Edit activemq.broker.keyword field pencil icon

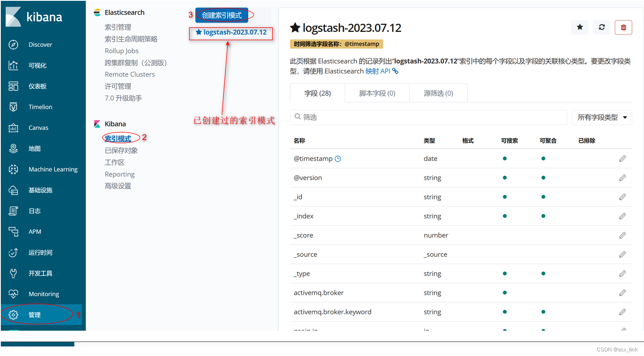[622, 312]
